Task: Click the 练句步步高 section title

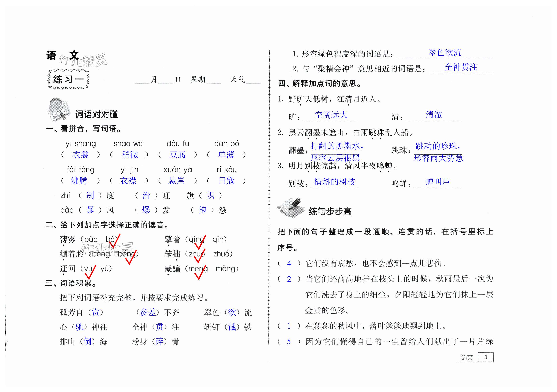Action: (330, 211)
